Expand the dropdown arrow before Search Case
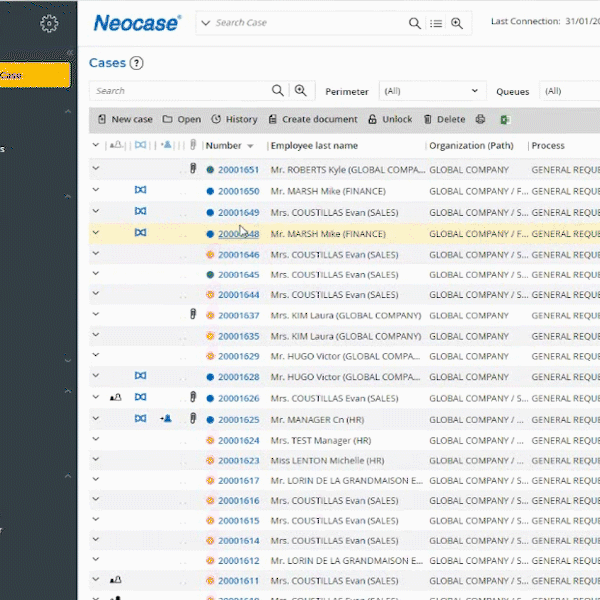Viewport: 600px width, 600px height. (205, 23)
